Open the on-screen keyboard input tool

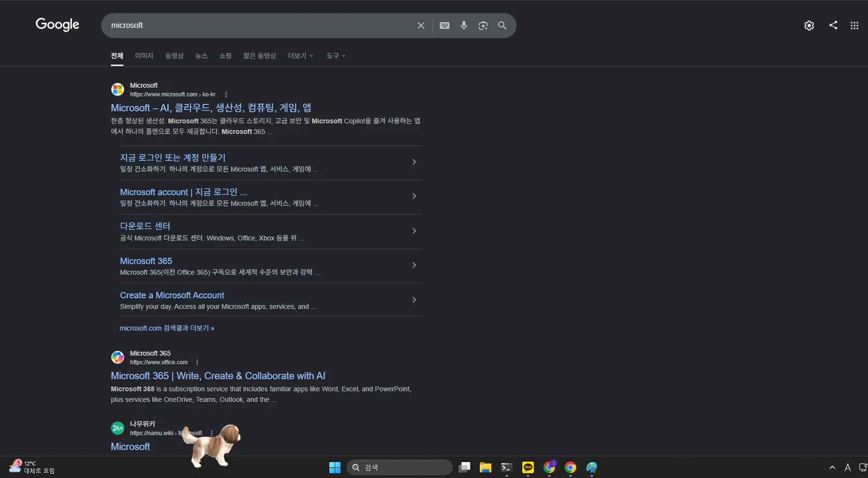(445, 26)
